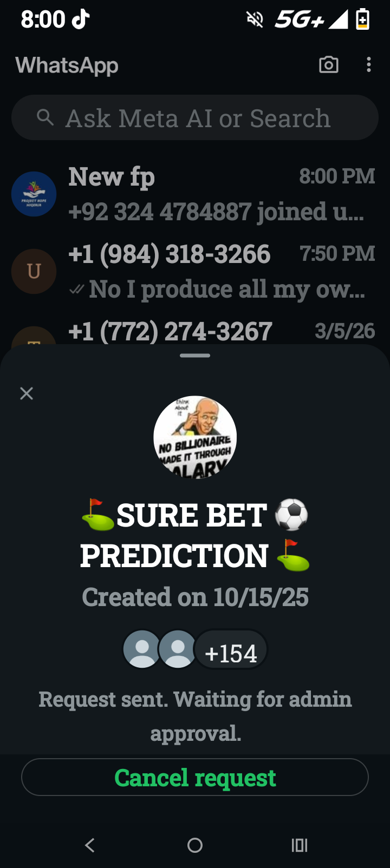Tap the U contact avatar

pos(34,271)
